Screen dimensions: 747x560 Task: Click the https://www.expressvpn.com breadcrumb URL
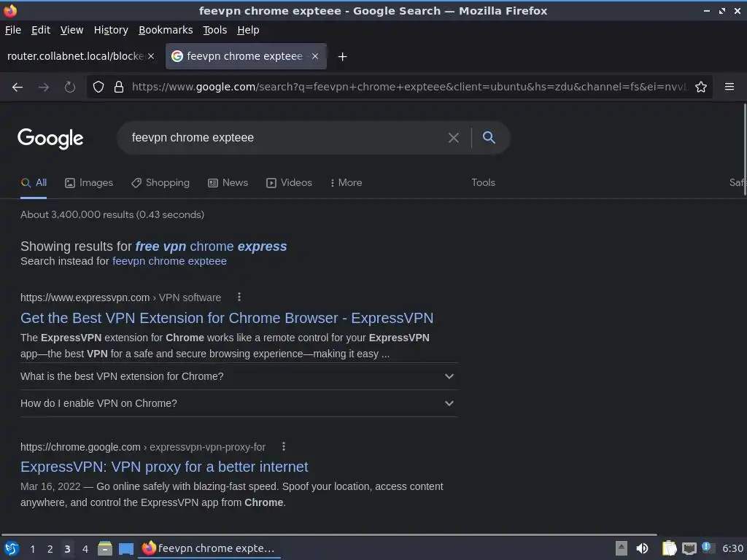coord(85,297)
